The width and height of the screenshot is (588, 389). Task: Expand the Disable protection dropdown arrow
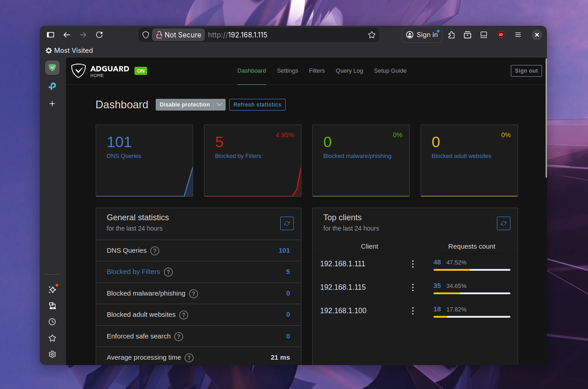[x=219, y=105]
